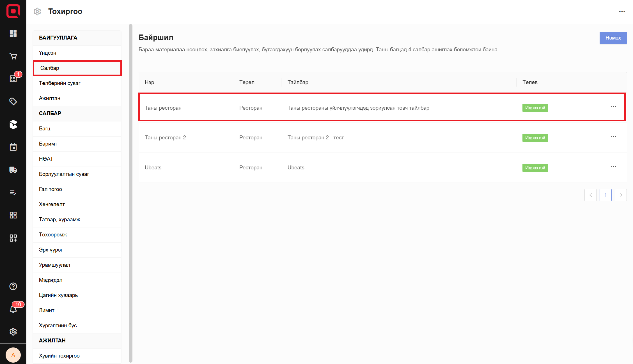The width and height of the screenshot is (633, 364).
Task: Click the user avatar A
Action: tap(13, 355)
